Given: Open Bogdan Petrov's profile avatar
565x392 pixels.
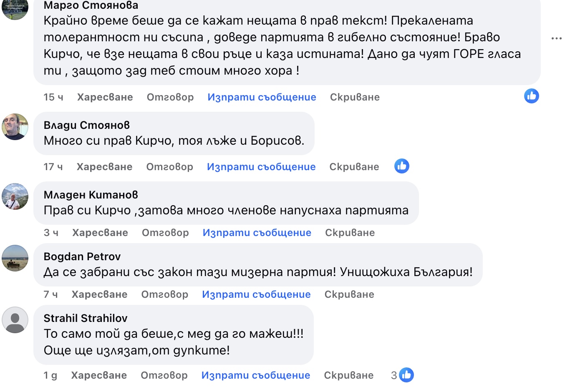Looking at the screenshot, I should (15, 258).
